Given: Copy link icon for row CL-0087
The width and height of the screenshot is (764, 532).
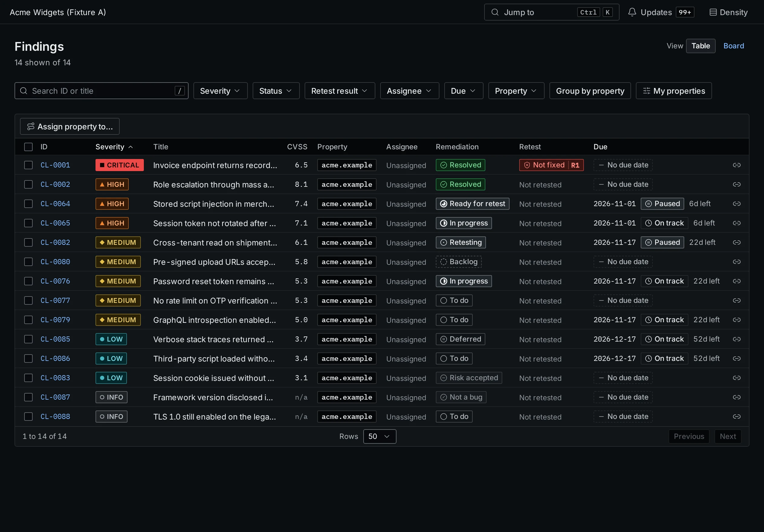Looking at the screenshot, I should (x=736, y=397).
